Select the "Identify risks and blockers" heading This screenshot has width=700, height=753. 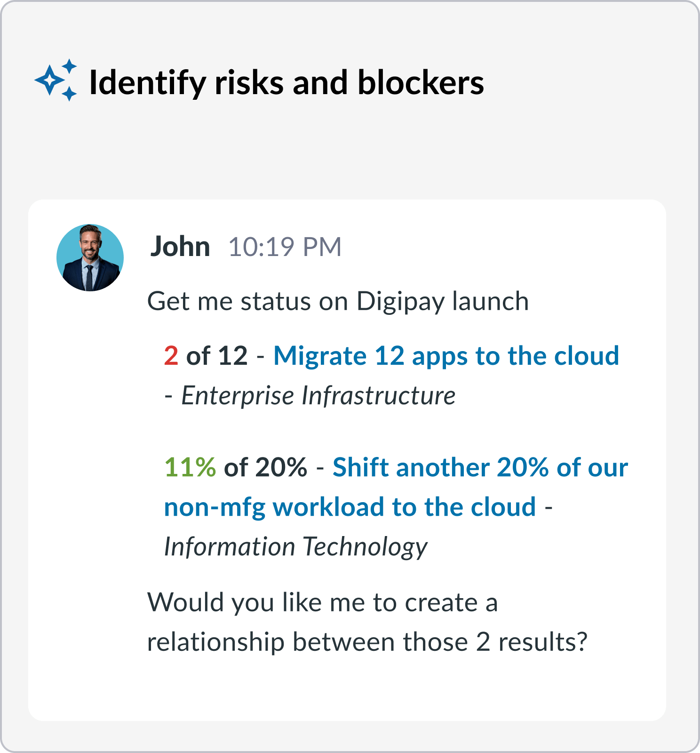(286, 82)
